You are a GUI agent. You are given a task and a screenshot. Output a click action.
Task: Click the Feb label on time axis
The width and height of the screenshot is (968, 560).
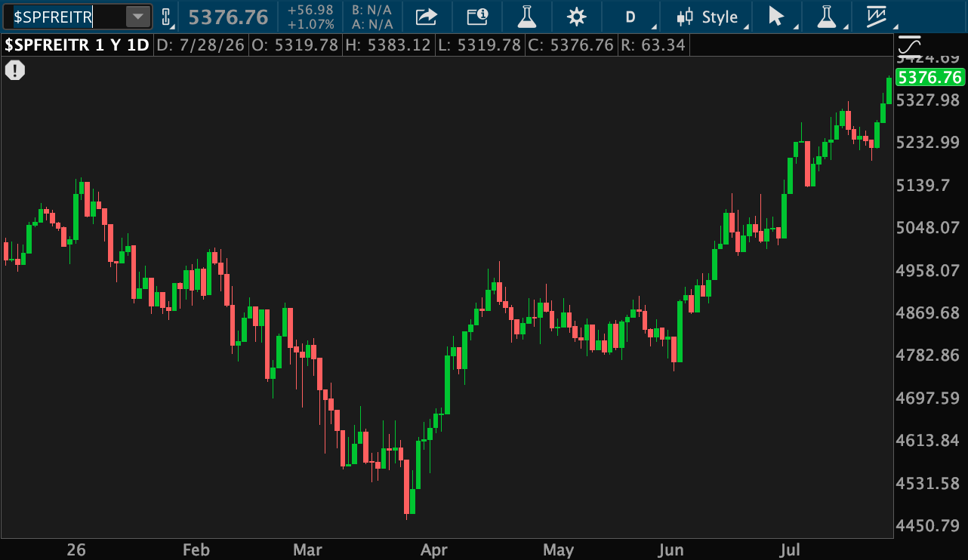click(196, 549)
